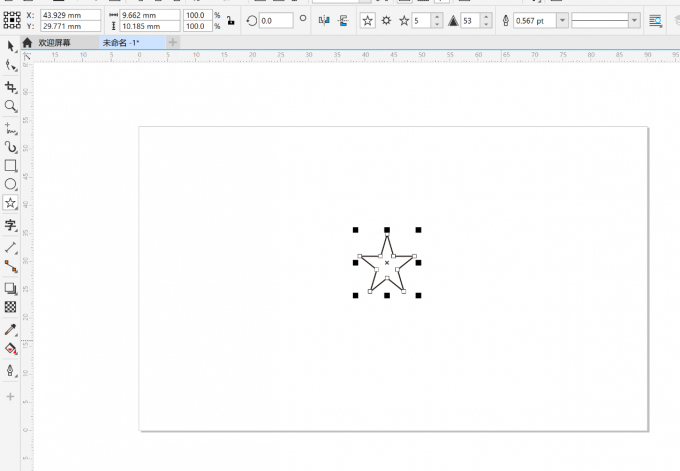Switch to the complex star shape
This screenshot has height=471, width=680.
click(x=386, y=20)
